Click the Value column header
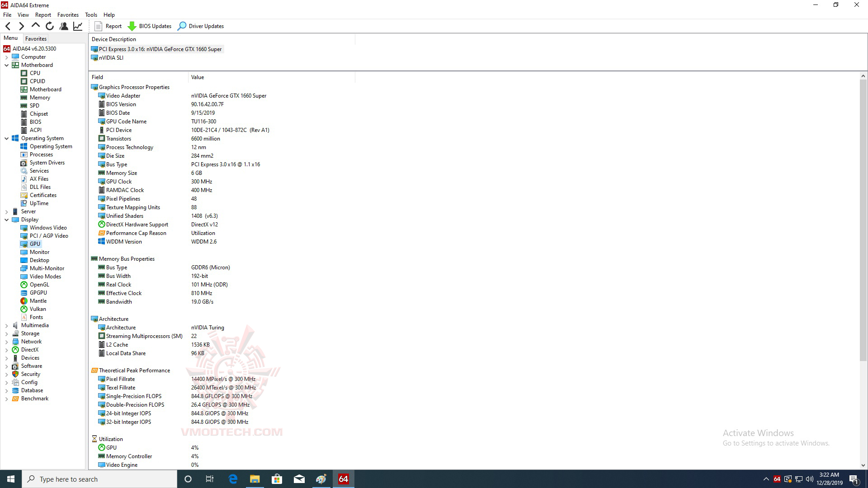 point(198,77)
